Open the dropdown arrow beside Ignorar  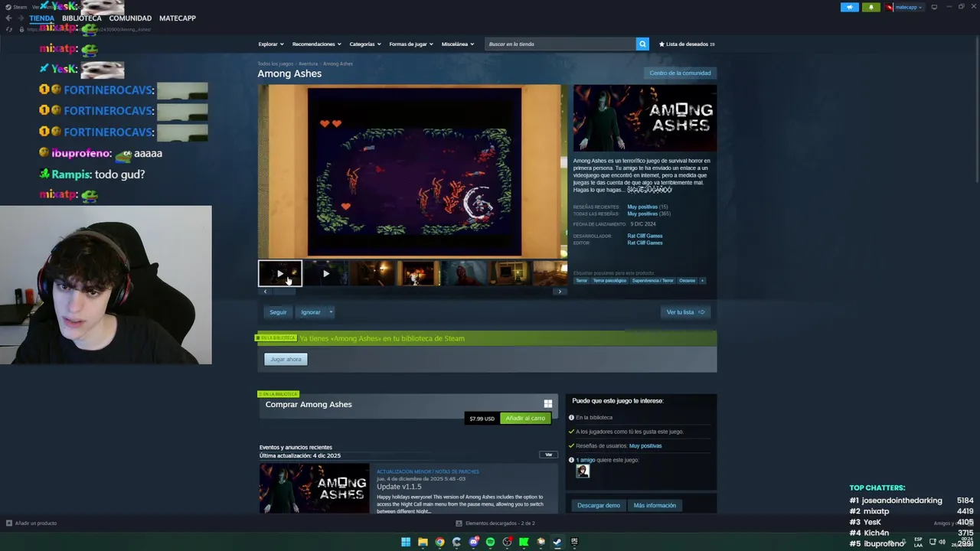click(331, 312)
